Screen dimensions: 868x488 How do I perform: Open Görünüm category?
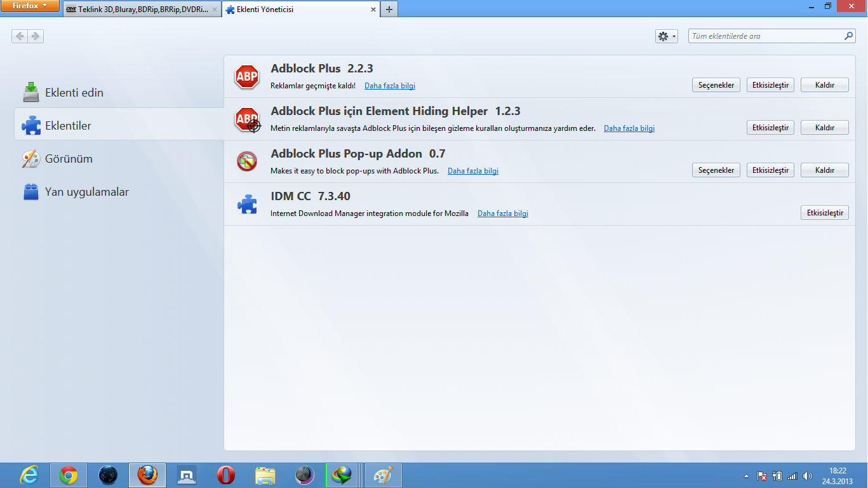point(119,159)
